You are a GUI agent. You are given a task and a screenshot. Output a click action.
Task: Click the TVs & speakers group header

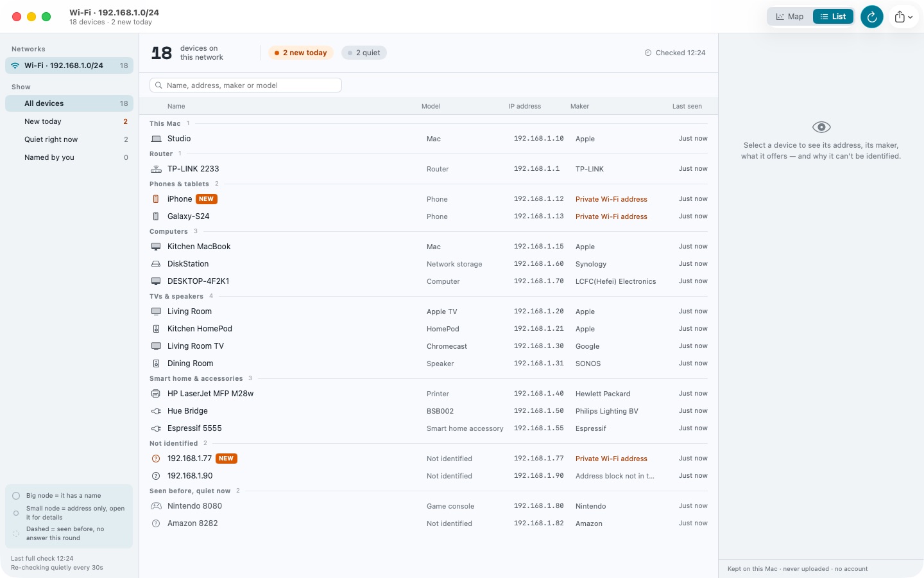point(176,297)
